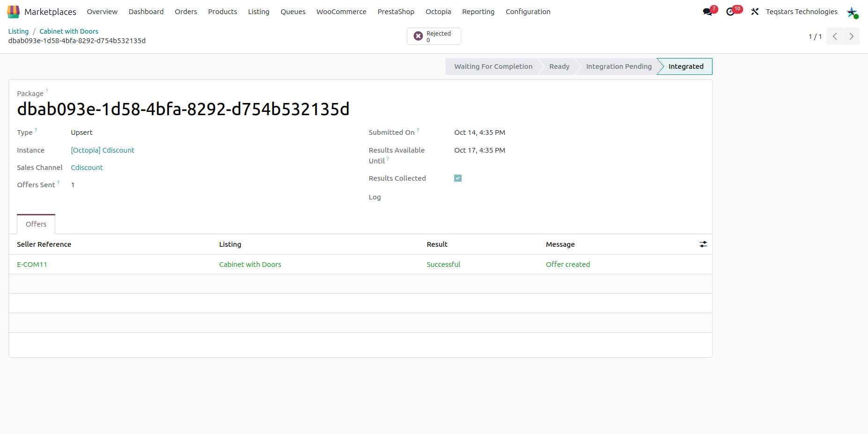
Task: Open the Cdiscount sales channel link
Action: 87,168
